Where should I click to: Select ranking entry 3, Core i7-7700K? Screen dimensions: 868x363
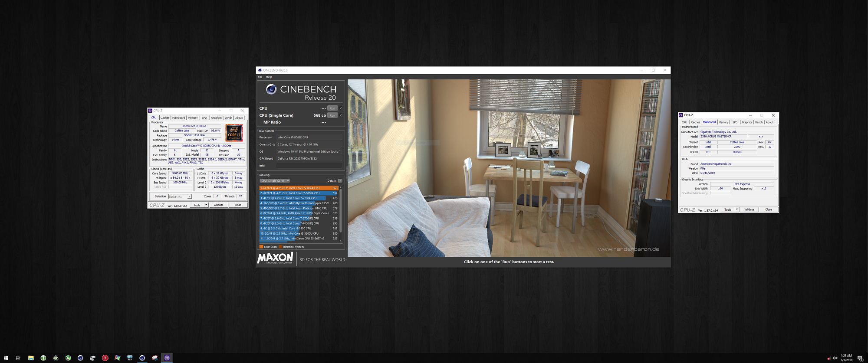click(299, 198)
